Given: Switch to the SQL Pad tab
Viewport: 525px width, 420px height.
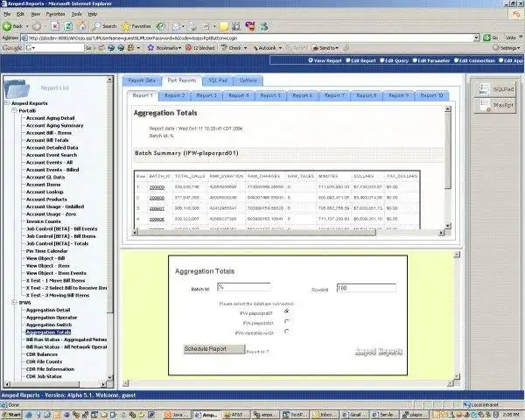Looking at the screenshot, I should [x=218, y=80].
